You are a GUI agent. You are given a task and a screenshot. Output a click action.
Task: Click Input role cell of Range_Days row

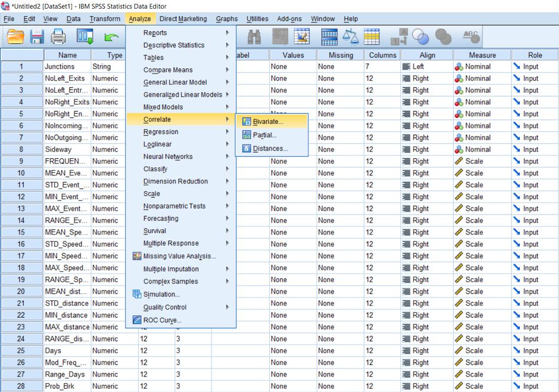[x=535, y=374]
